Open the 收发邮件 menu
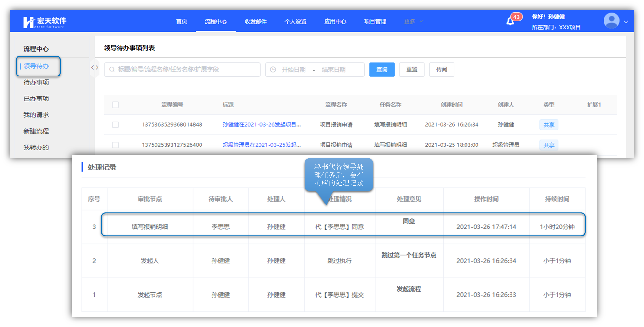 click(256, 21)
